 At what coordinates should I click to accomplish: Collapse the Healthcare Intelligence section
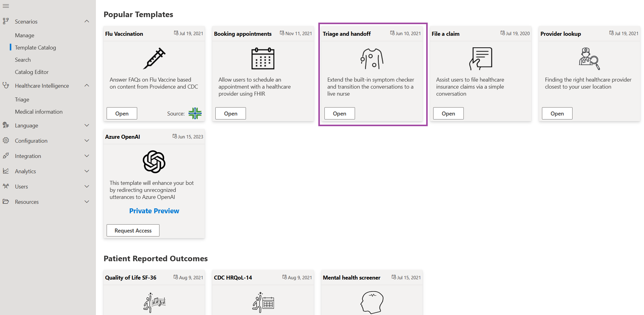[87, 85]
